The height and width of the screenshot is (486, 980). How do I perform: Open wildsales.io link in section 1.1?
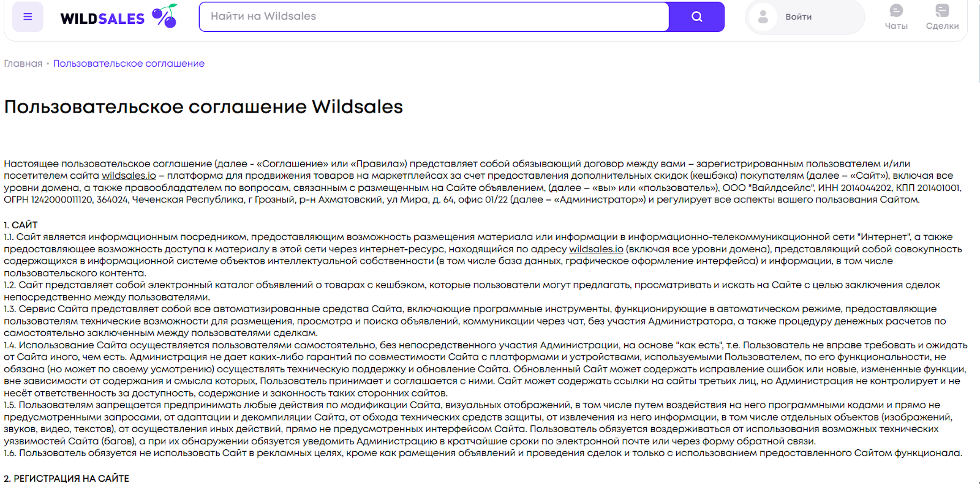pos(596,249)
